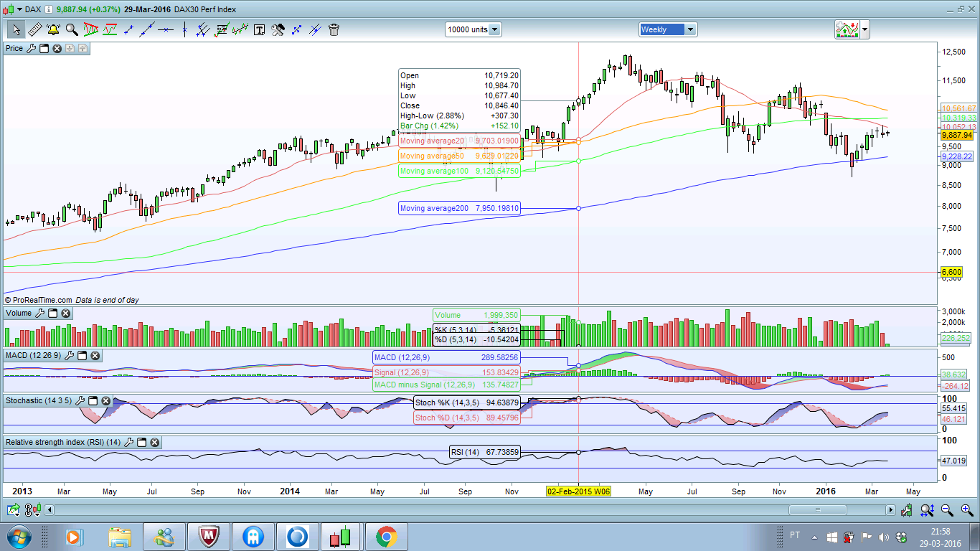The image size is (980, 551).
Task: Select the text annotation tool
Action: (259, 29)
